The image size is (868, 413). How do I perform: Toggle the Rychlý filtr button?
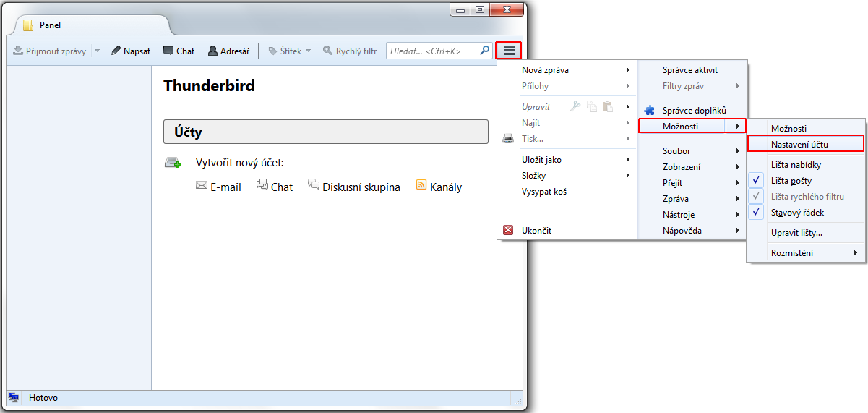tap(350, 51)
